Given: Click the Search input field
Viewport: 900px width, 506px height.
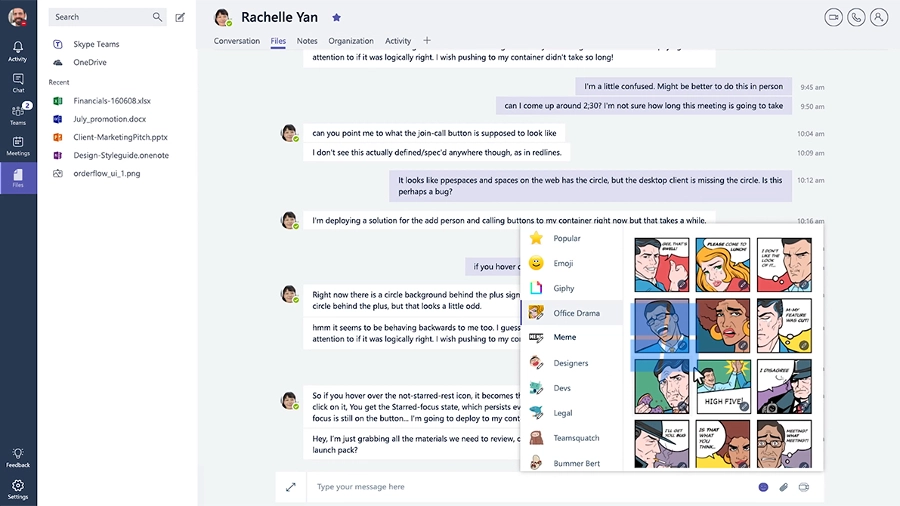Looking at the screenshot, I should tap(100, 17).
